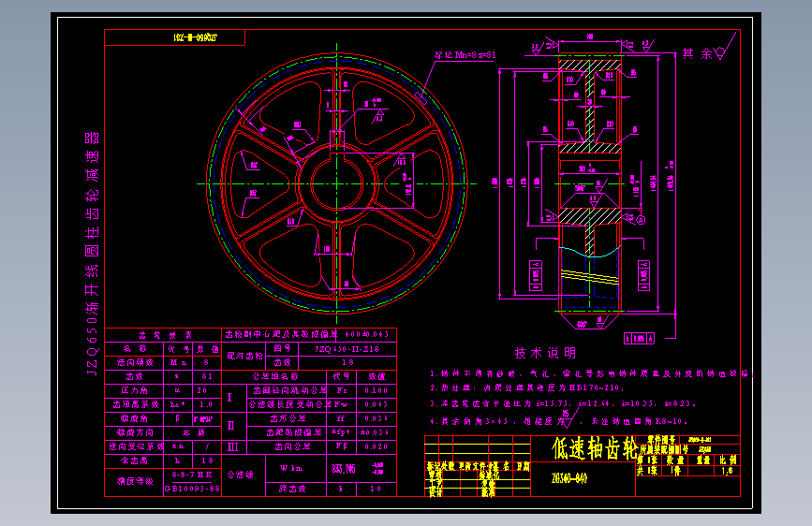This screenshot has width=812, height=526.
Task: Click the Fβ tolerance value 0.020
Action: (376, 446)
